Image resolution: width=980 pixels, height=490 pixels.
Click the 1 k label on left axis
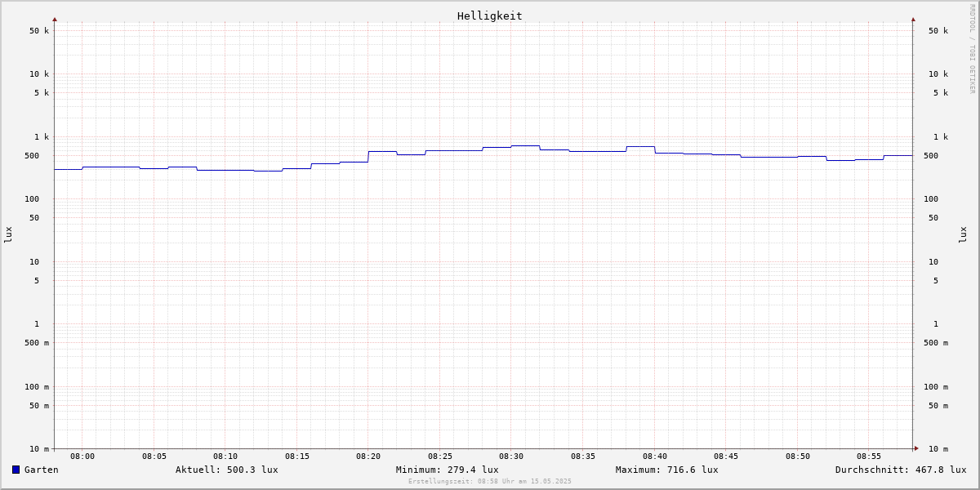(42, 137)
